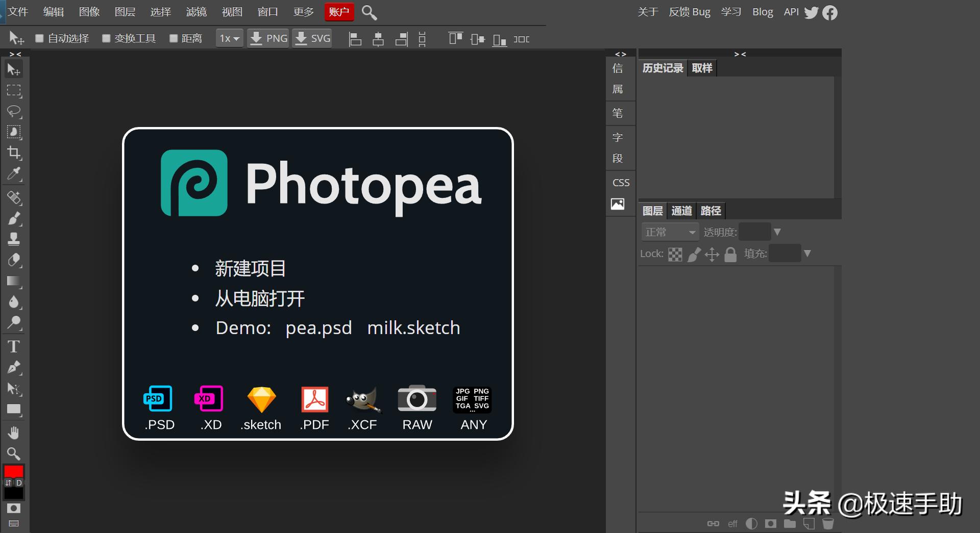Screen dimensions: 980x533
Task: Select the Brush tool in the left toolbar
Action: (x=14, y=218)
